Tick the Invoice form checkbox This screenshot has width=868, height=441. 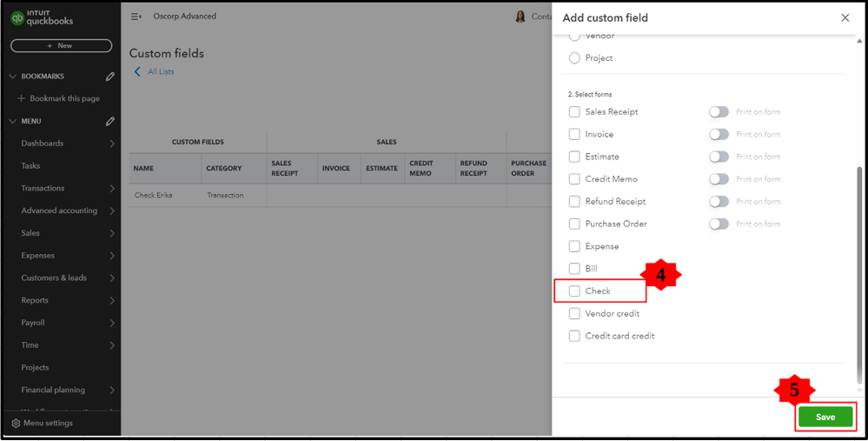click(574, 135)
